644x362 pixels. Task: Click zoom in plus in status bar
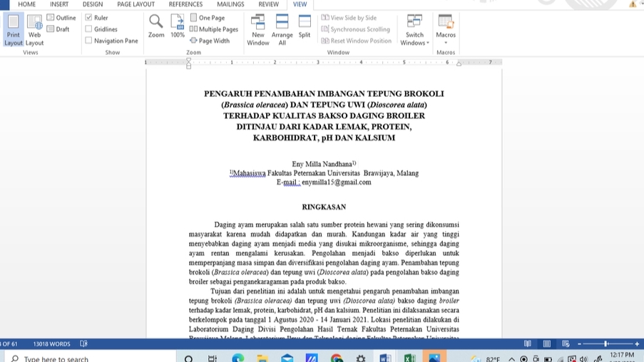pyautogui.click(x=637, y=344)
